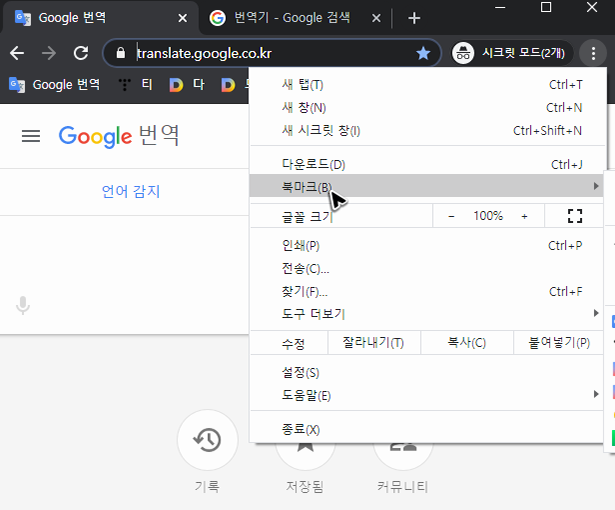Select the 언어 감지 language tab
Image resolution: width=615 pixels, height=510 pixels.
[131, 191]
